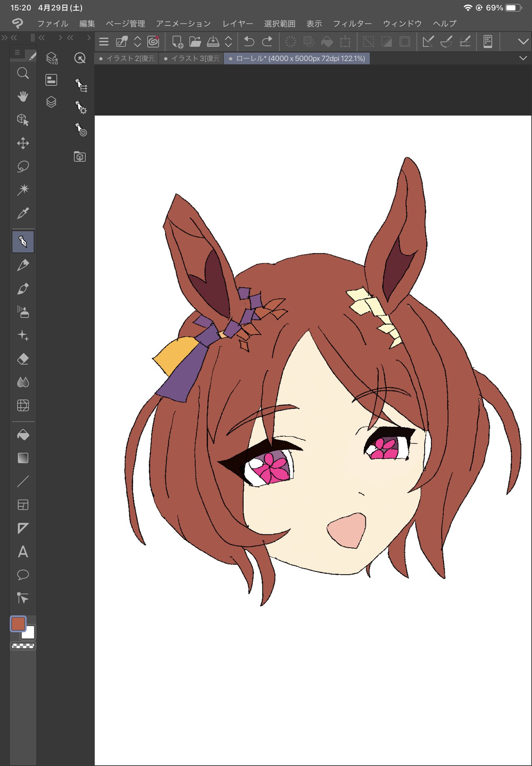The width and height of the screenshot is (532, 766).
Task: Open the ファイル menu
Action: (53, 24)
